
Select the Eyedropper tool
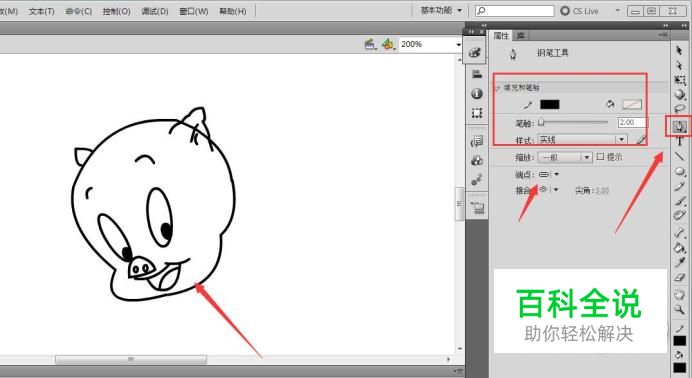coord(679,263)
